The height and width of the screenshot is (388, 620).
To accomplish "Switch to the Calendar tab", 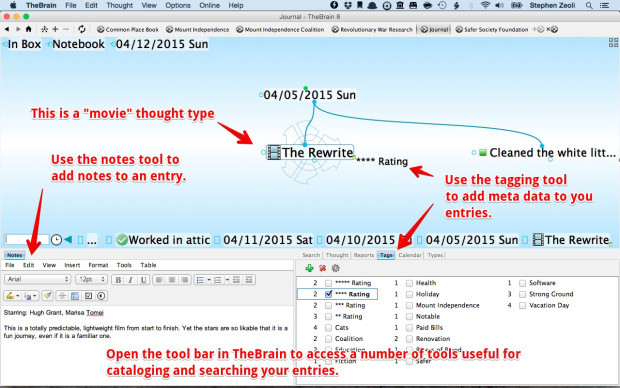I will (410, 255).
